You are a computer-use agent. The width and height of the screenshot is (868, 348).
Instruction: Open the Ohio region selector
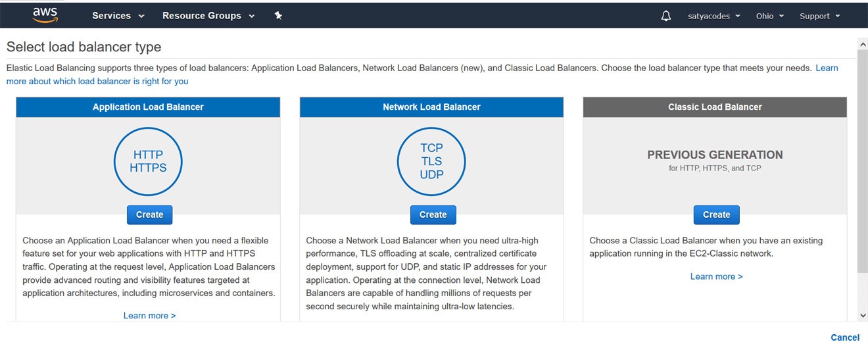769,16
